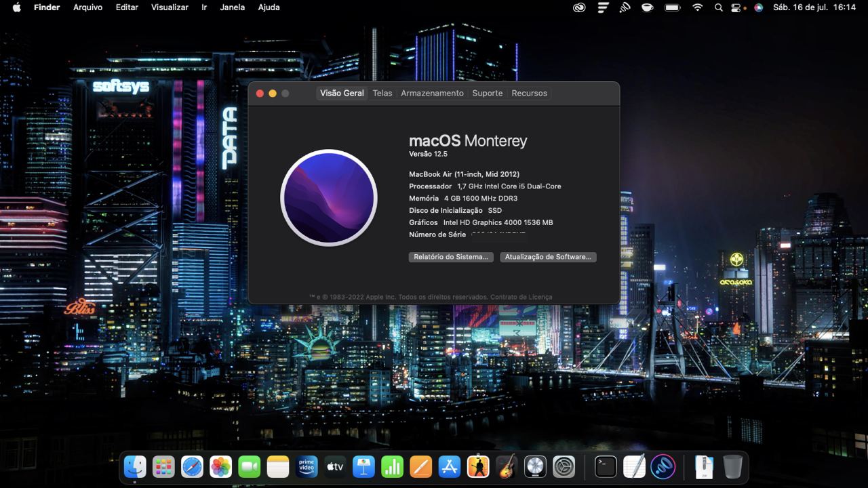Open the Trash in the Dock

(732, 466)
